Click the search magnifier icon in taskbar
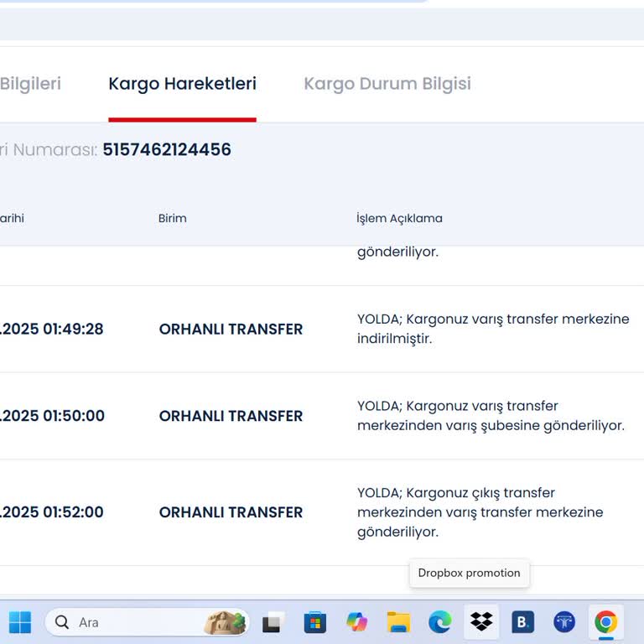The image size is (644, 644). (x=62, y=622)
